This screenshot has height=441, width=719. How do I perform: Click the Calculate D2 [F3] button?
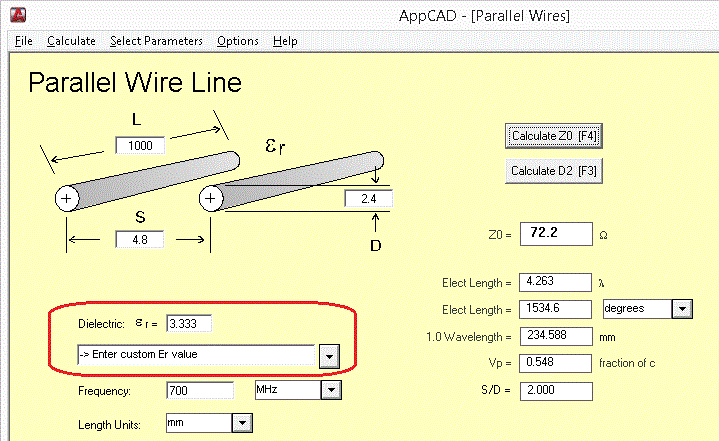click(553, 171)
